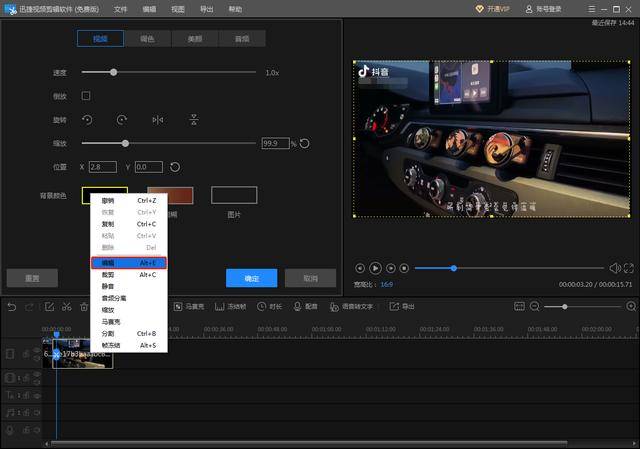640x449 pixels.
Task: Click the orange gradient background color swatch
Action: point(170,196)
